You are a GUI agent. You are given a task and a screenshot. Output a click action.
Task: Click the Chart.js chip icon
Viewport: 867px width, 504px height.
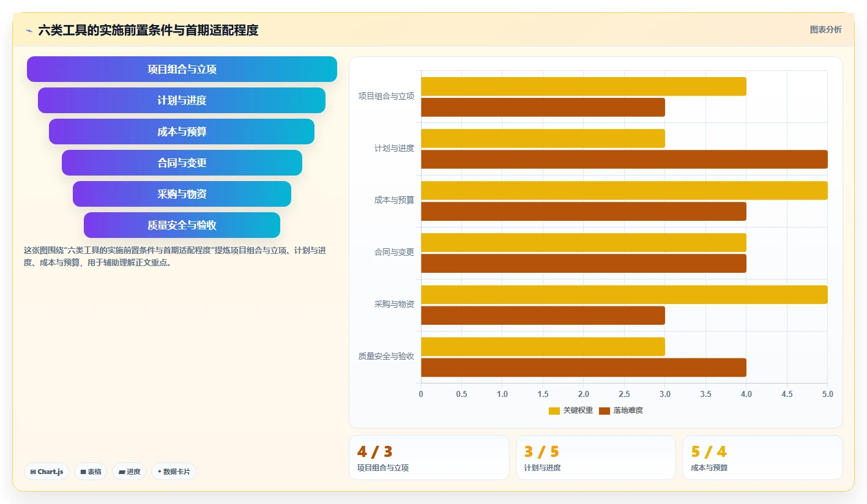click(33, 472)
